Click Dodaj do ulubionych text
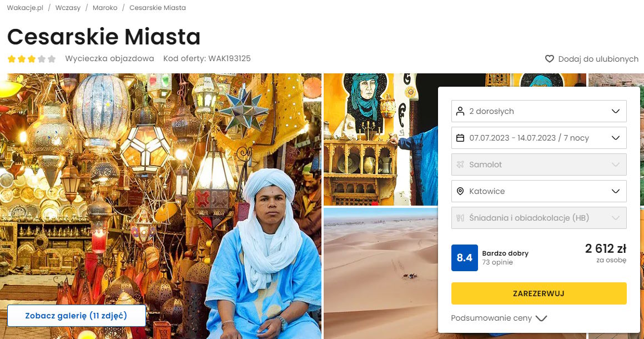Image resolution: width=644 pixels, height=339 pixels. pos(598,59)
